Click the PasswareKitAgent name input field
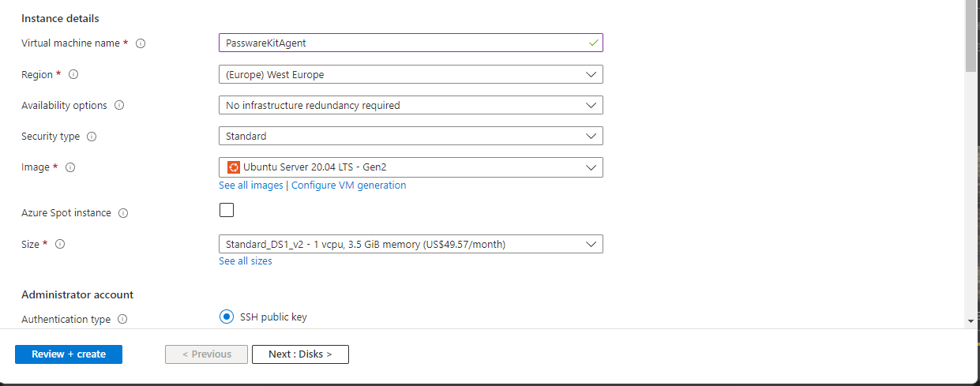 tap(411, 43)
